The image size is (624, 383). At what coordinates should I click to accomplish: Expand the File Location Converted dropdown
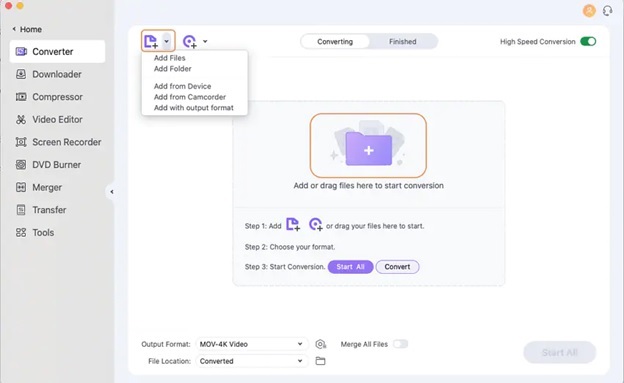click(x=252, y=361)
